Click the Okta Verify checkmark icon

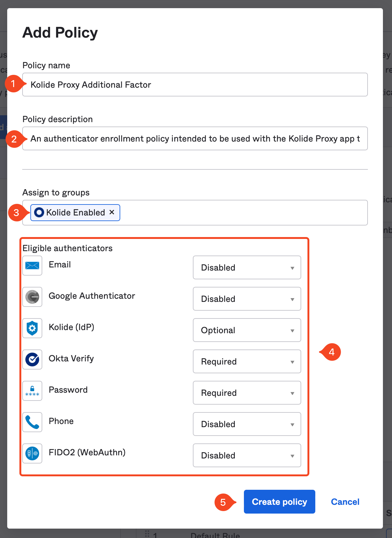32,360
